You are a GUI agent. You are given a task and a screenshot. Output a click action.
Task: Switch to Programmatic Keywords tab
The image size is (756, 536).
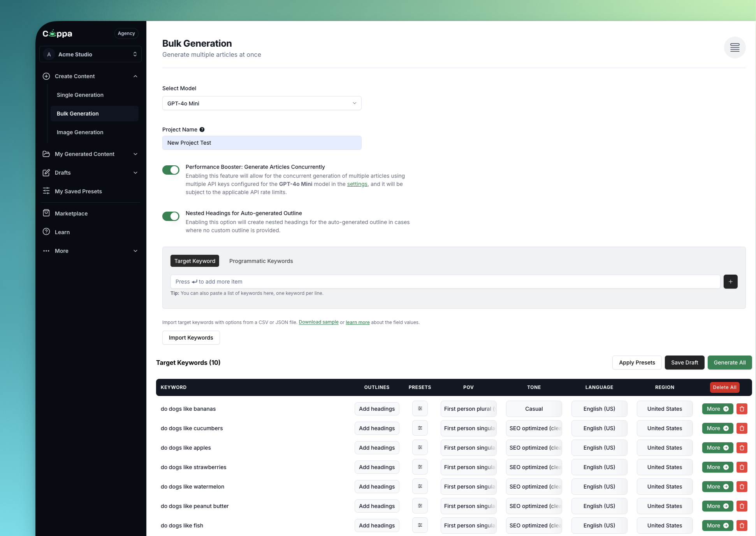coord(261,261)
